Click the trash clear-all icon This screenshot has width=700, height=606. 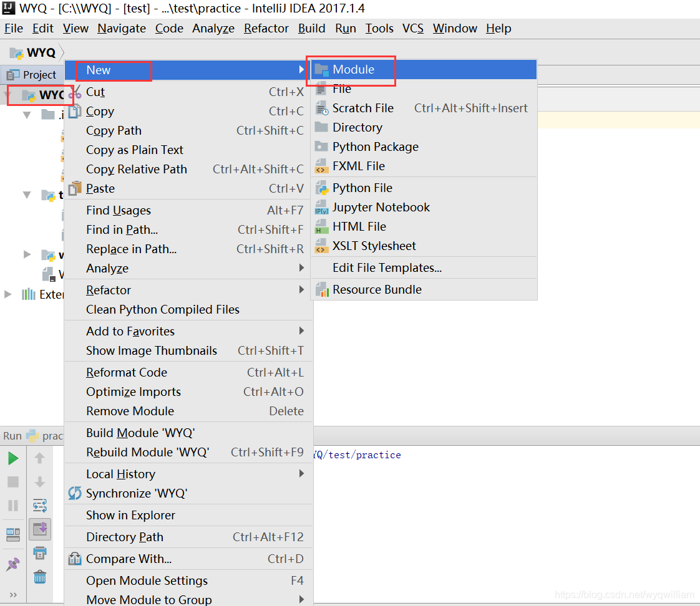click(x=40, y=577)
